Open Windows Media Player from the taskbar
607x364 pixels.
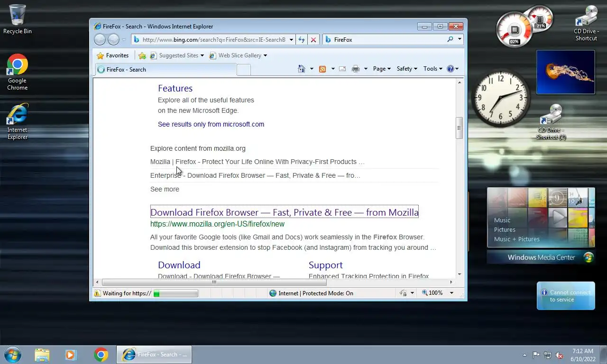pos(71,355)
